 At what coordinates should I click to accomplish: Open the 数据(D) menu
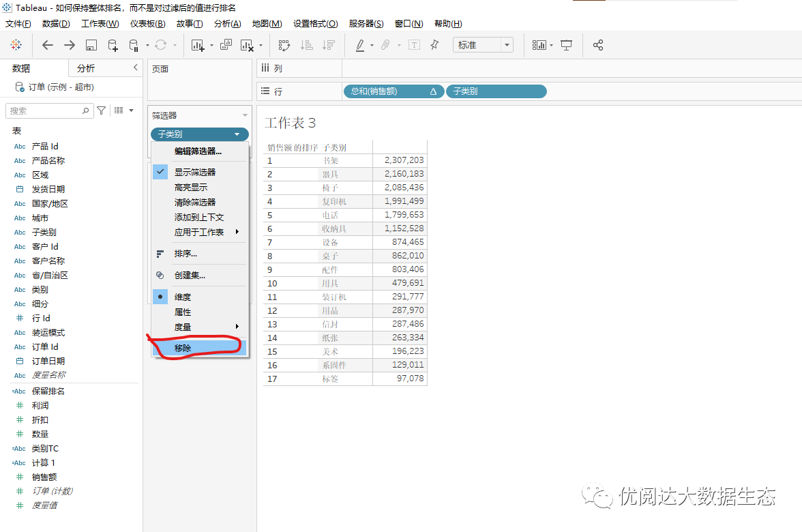56,23
